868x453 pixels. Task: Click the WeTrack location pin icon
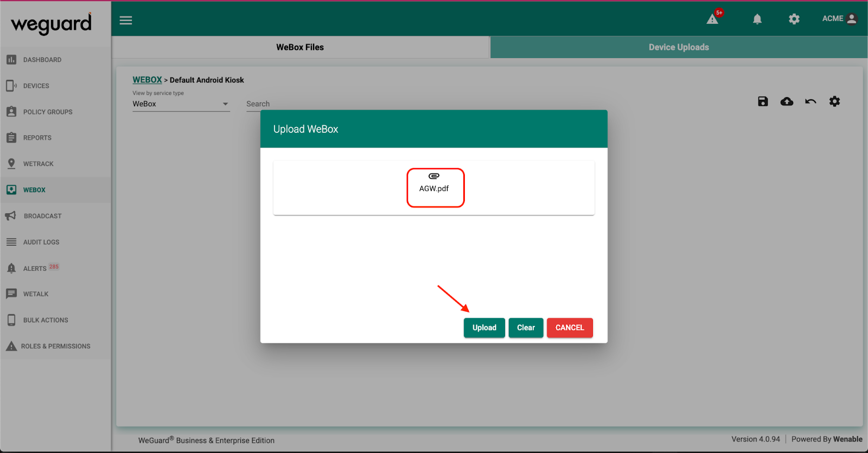(11, 164)
